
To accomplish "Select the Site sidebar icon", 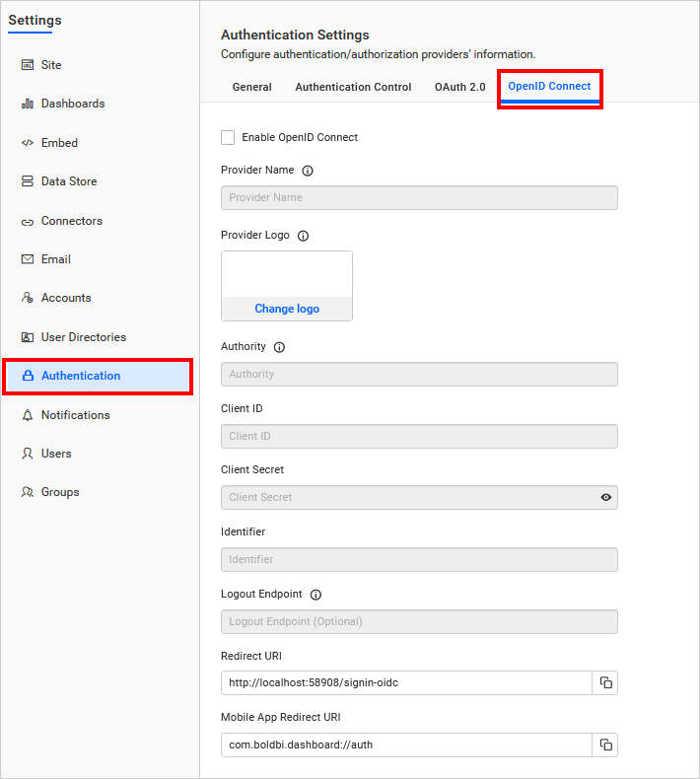I will point(28,65).
